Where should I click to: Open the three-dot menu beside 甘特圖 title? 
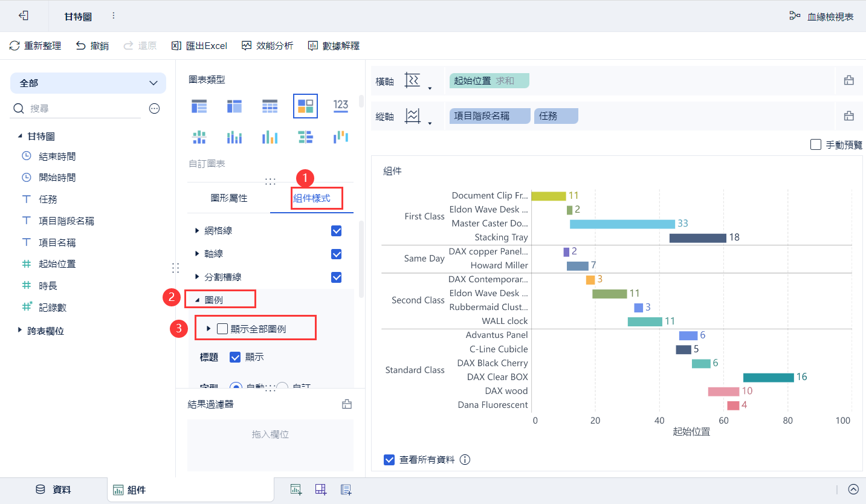[114, 16]
